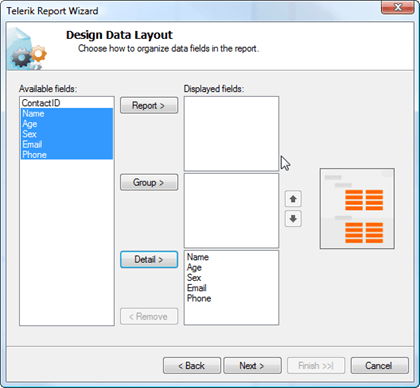
Task: Select Sex in Available fields list
Action: pos(67,134)
